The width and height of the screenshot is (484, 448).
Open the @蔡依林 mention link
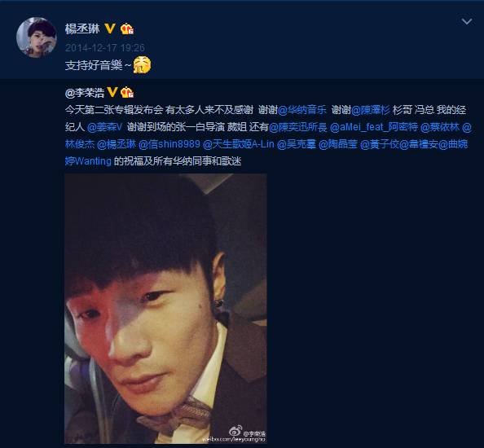click(440, 127)
